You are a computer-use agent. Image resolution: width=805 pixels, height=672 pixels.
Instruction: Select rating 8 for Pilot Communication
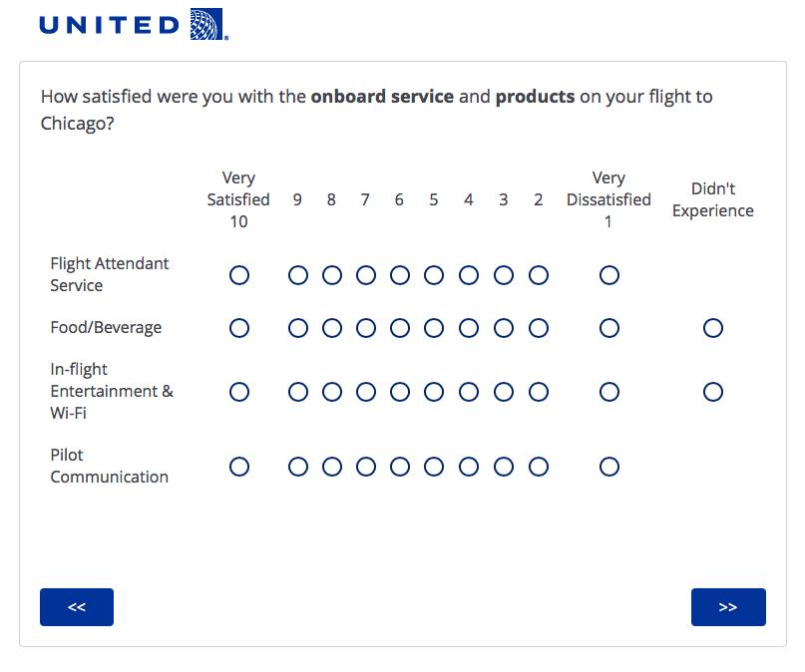[x=332, y=466]
